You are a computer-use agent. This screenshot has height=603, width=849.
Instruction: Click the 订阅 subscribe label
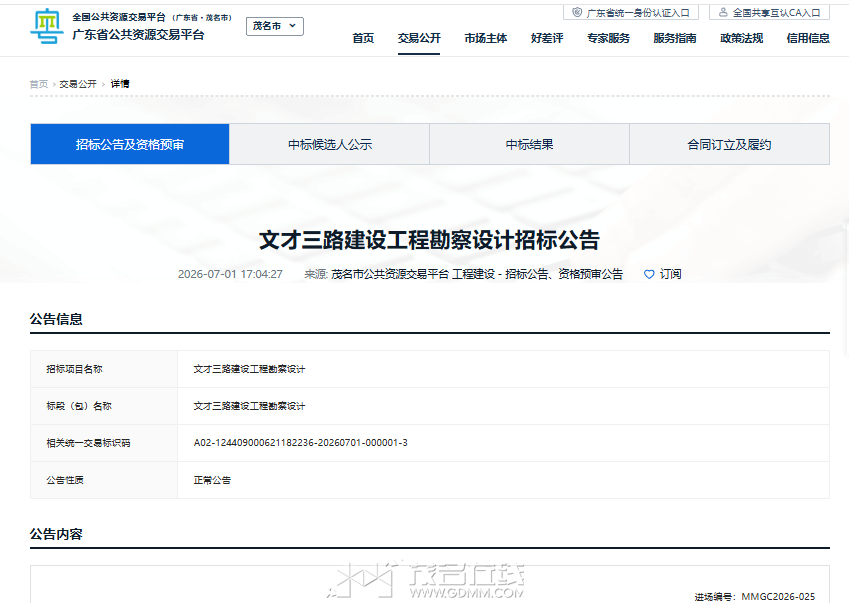tap(670, 274)
